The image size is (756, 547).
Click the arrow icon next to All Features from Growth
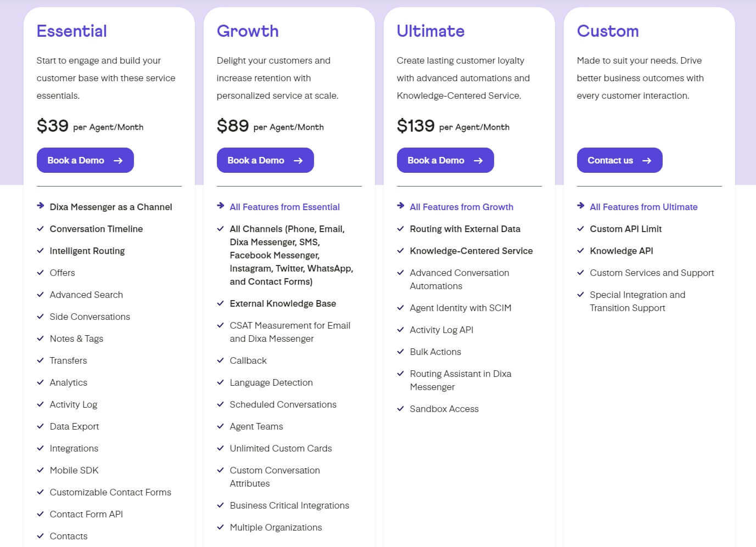pyautogui.click(x=400, y=206)
